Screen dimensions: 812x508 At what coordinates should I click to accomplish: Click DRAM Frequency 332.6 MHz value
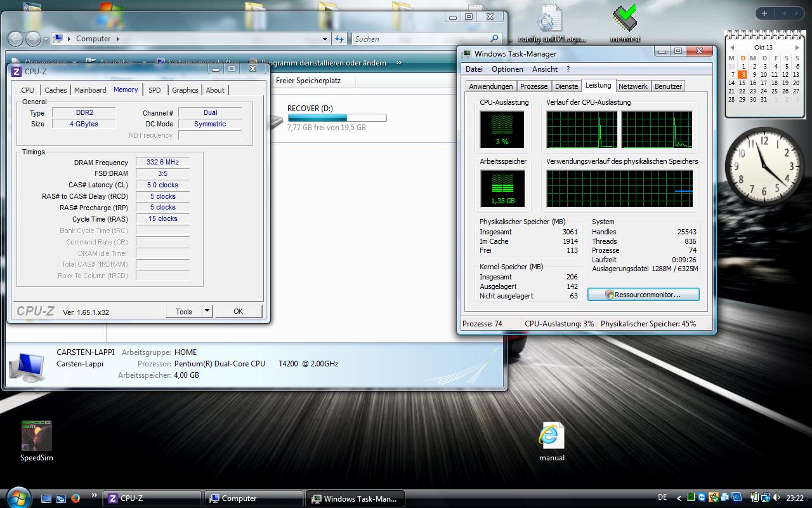point(163,163)
